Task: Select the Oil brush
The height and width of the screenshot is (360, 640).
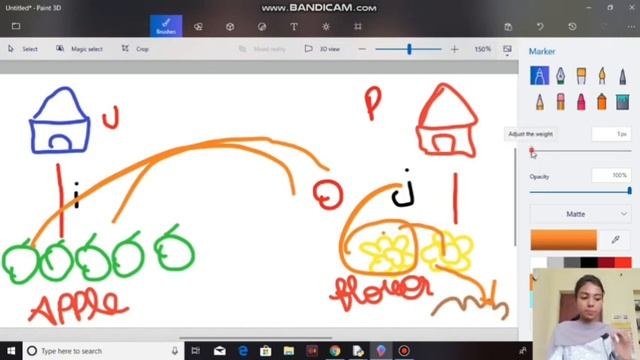Action: tap(581, 76)
